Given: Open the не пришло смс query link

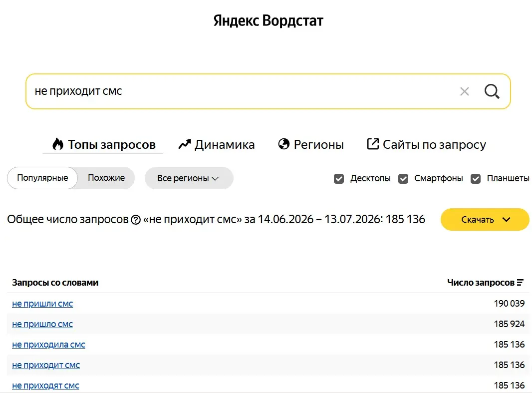Looking at the screenshot, I should pos(42,324).
